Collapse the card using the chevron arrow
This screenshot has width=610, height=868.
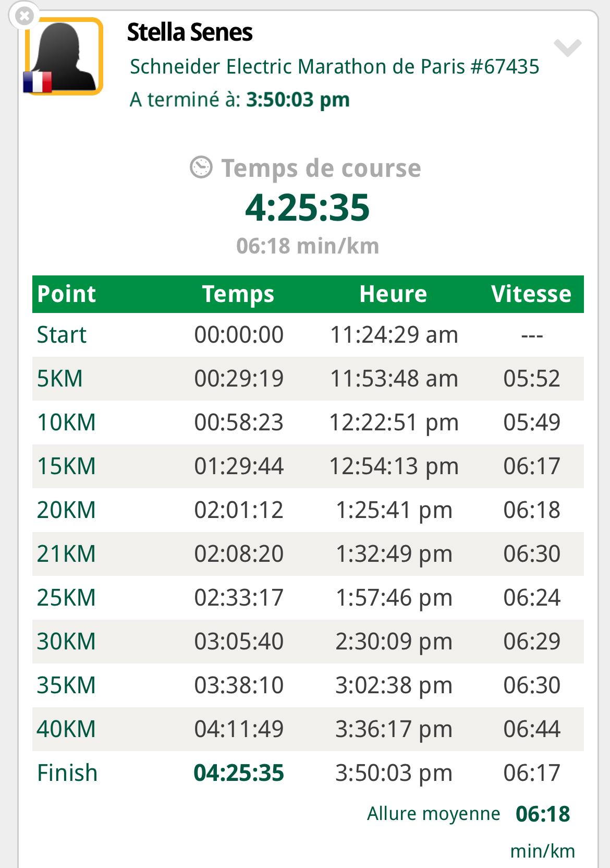tap(567, 47)
